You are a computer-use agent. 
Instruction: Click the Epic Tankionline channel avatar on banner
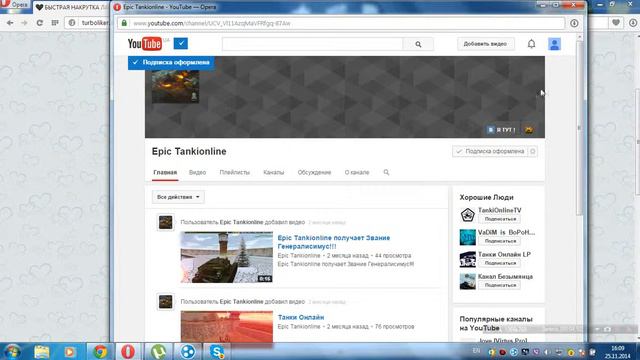click(176, 86)
